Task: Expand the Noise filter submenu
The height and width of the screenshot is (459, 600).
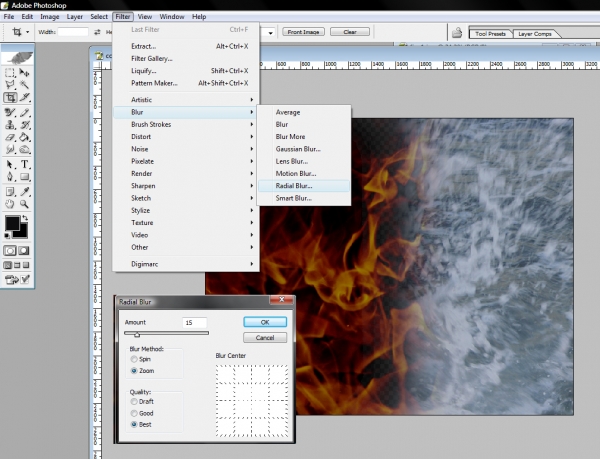Action: [186, 149]
